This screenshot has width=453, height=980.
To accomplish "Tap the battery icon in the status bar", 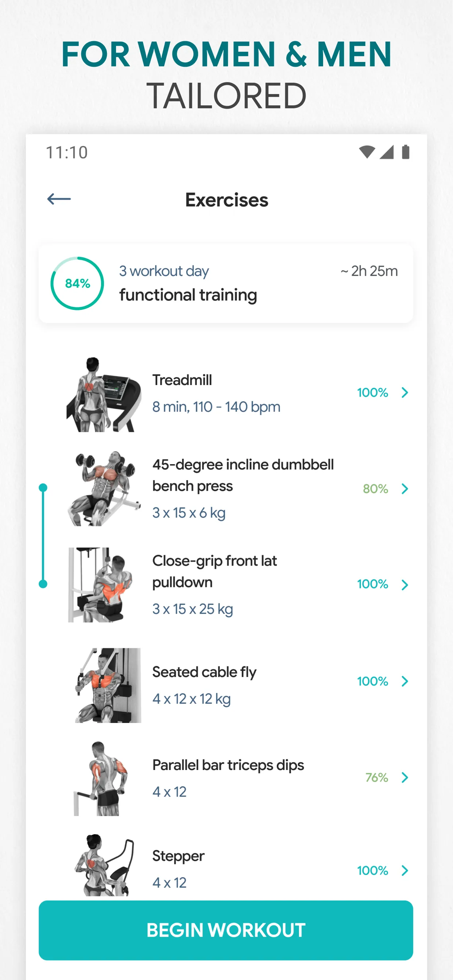I will pyautogui.click(x=405, y=151).
